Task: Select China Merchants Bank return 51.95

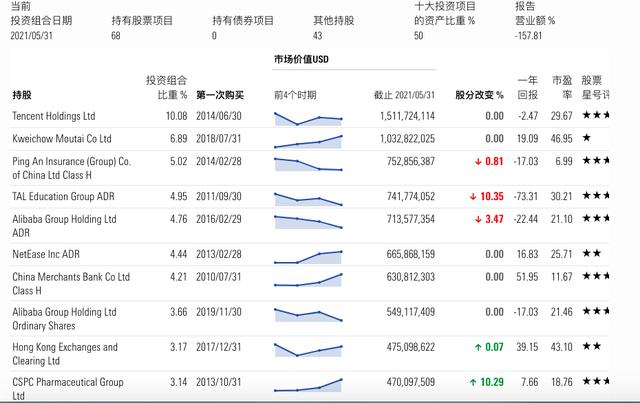Action: [527, 277]
